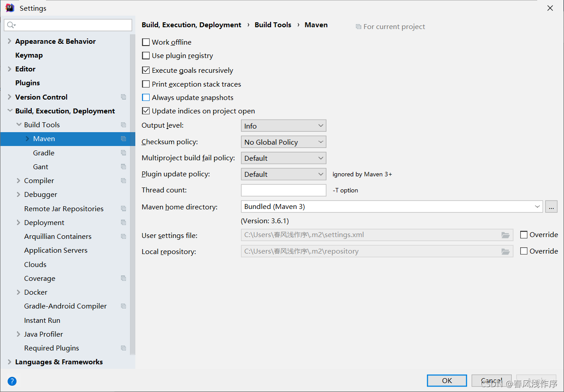Select Keymap in the settings tree
Viewport: 564px width, 392px height.
click(29, 55)
